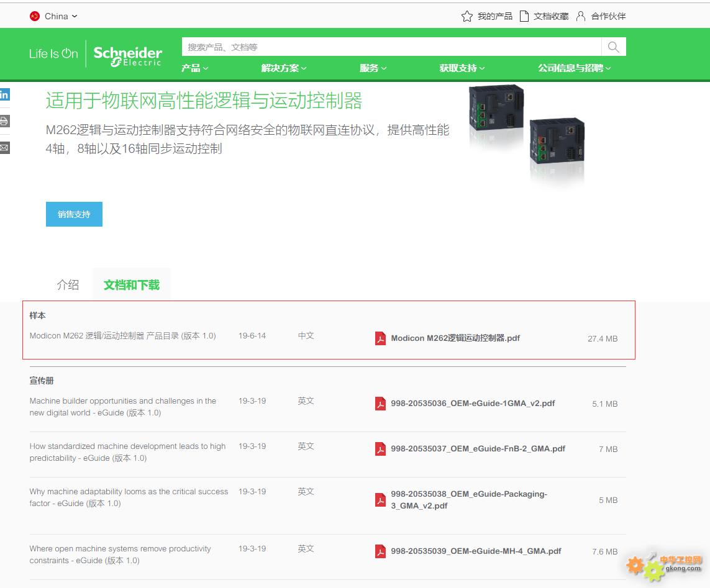This screenshot has width=710, height=588.
Task: Open 我的产品 link
Action: point(495,16)
